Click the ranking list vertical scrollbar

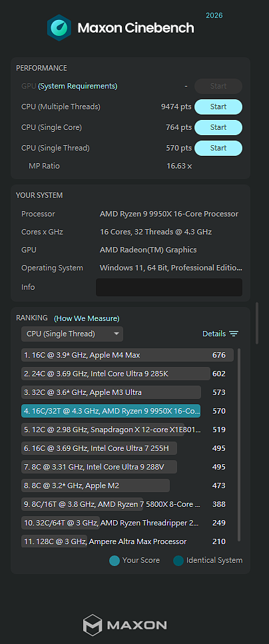pyautogui.click(x=239, y=445)
